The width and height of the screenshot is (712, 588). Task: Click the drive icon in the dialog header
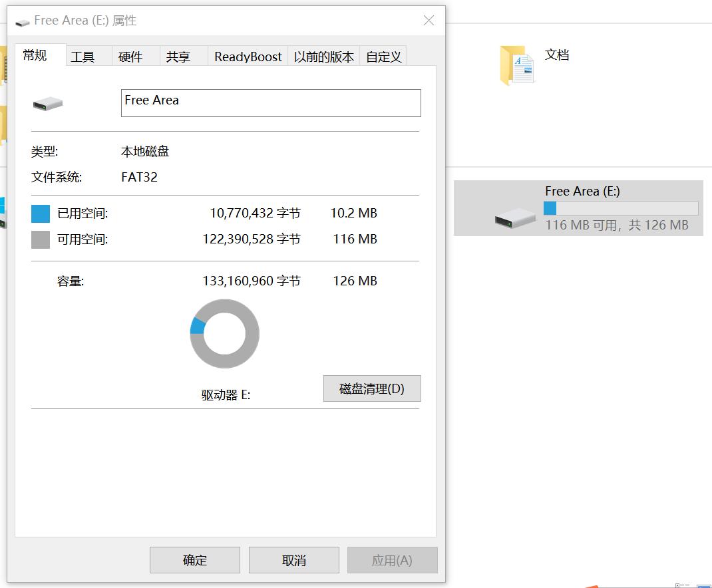[22, 21]
